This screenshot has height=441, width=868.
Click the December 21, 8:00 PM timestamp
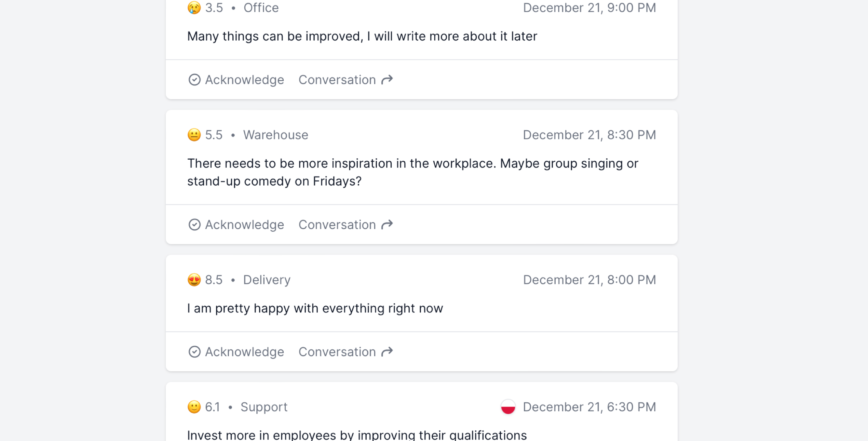click(x=589, y=280)
